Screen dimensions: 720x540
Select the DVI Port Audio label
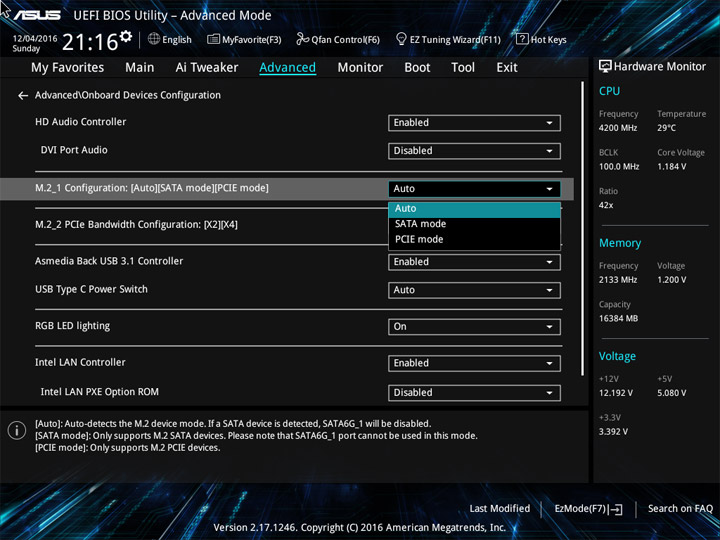click(x=74, y=150)
